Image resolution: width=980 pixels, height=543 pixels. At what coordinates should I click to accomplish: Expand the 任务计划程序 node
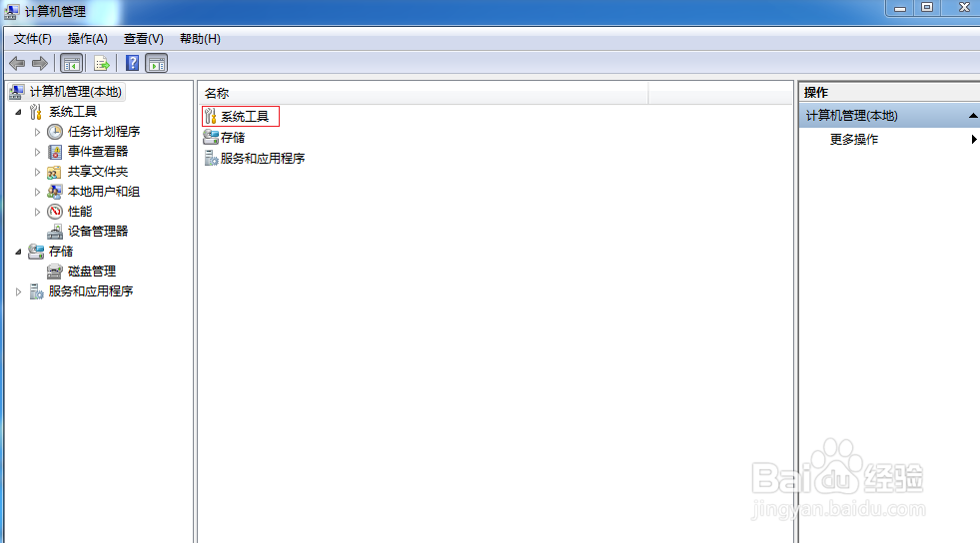click(37, 133)
